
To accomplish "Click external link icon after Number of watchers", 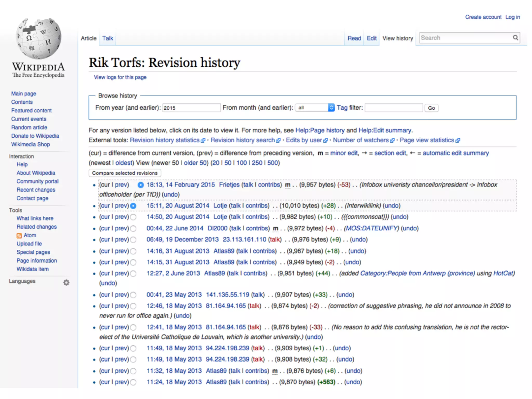I will 392,141.
